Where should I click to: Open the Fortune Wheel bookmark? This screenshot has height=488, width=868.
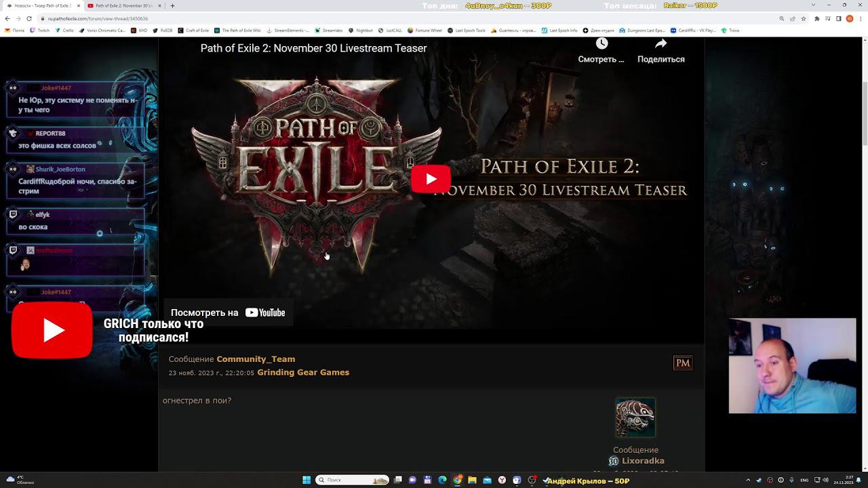(425, 30)
